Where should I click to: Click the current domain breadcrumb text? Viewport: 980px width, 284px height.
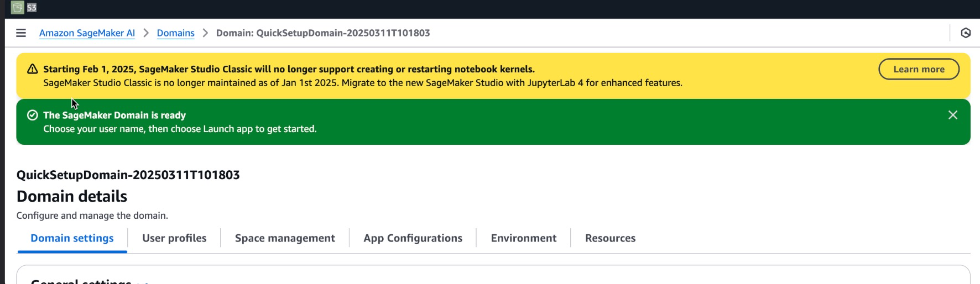(323, 33)
